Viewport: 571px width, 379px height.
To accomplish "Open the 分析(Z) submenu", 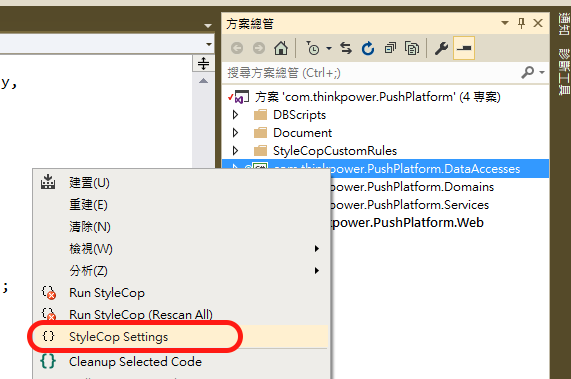I will tap(181, 271).
